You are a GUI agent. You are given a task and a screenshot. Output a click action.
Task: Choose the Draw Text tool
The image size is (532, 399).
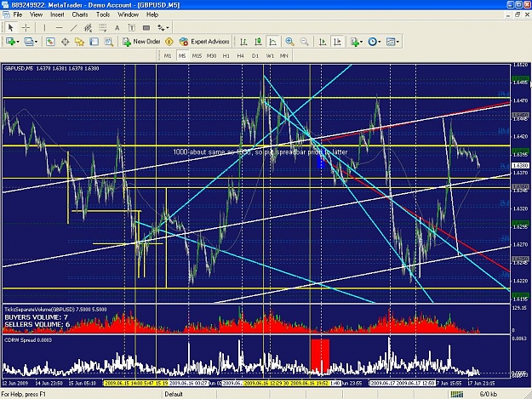click(117, 28)
